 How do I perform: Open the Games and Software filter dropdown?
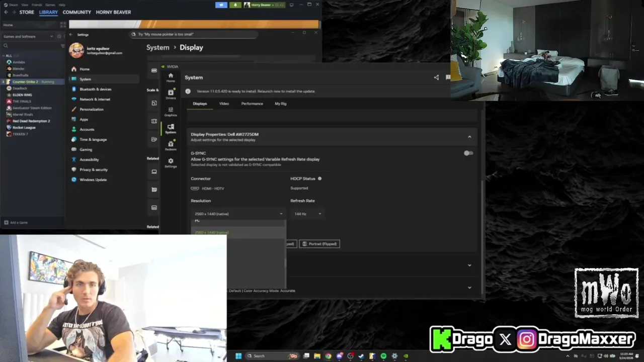(x=28, y=36)
